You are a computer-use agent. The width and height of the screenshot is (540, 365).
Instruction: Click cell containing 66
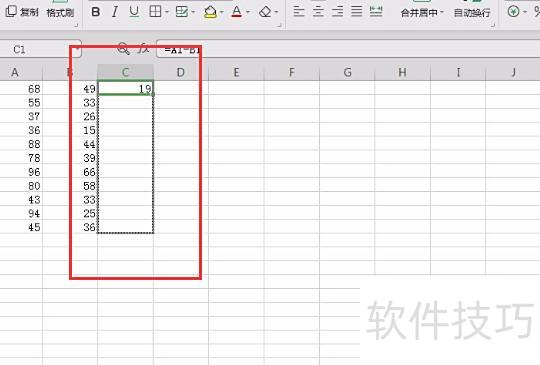click(70, 171)
